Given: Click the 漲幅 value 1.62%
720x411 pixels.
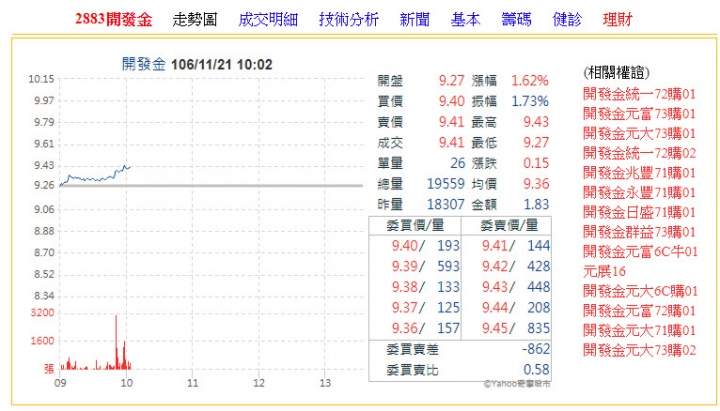Looking at the screenshot, I should coord(530,81).
